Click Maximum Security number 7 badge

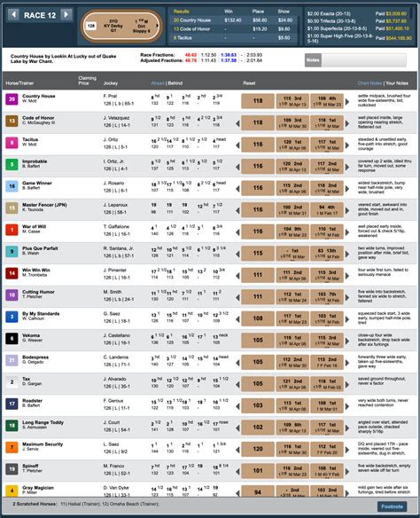(x=12, y=447)
